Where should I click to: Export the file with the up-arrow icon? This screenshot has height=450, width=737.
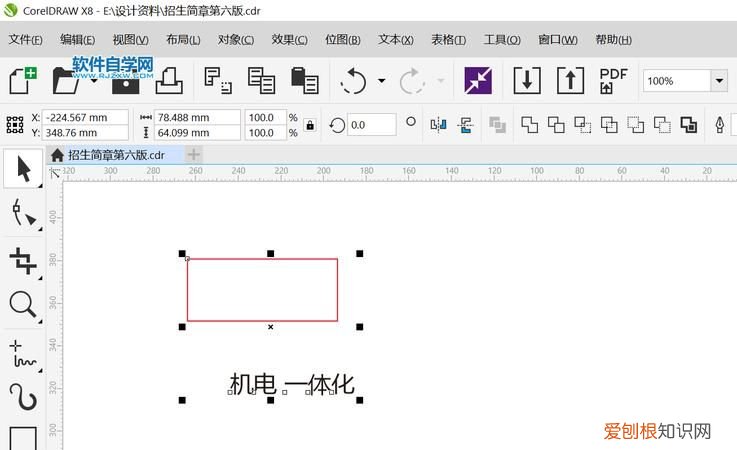(570, 80)
